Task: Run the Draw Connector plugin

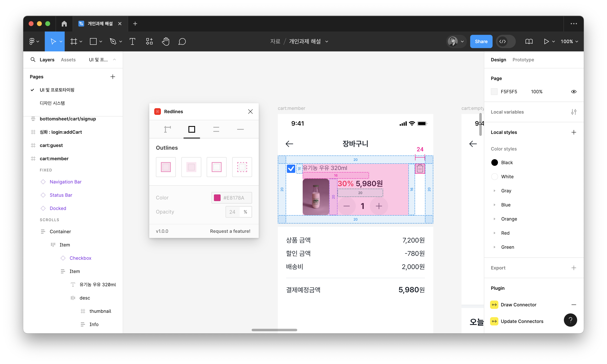Action: (518, 305)
